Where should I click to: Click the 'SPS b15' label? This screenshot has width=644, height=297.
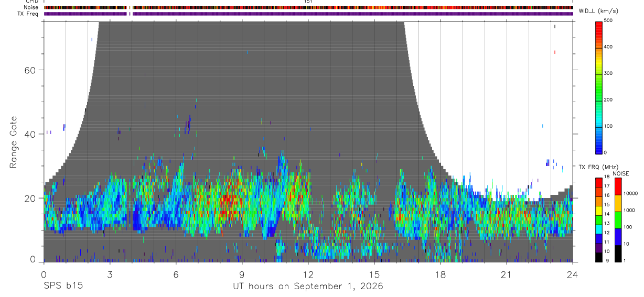click(x=62, y=286)
